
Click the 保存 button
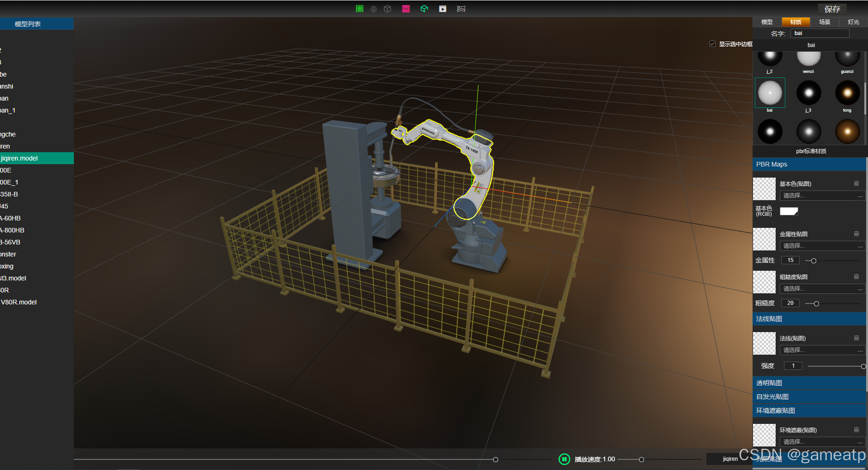[832, 9]
